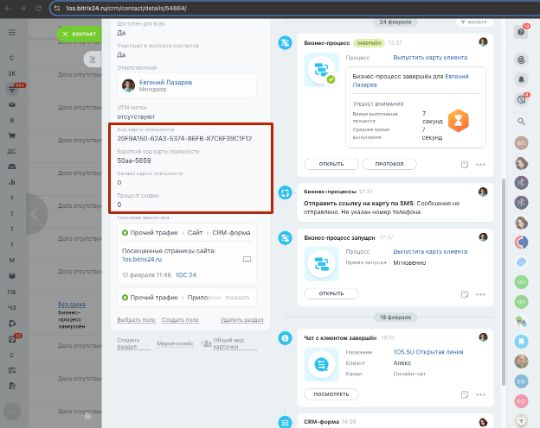
Task: Open the hamburger menu icon
Action: (12, 32)
